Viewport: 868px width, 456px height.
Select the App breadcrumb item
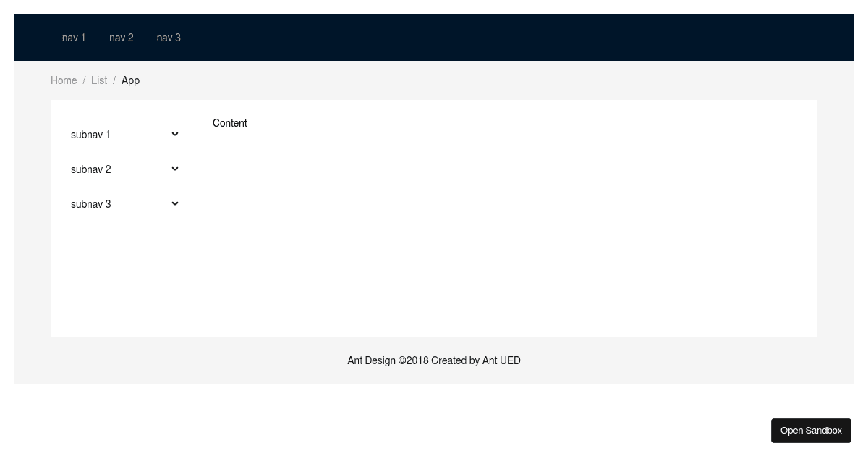tap(130, 80)
